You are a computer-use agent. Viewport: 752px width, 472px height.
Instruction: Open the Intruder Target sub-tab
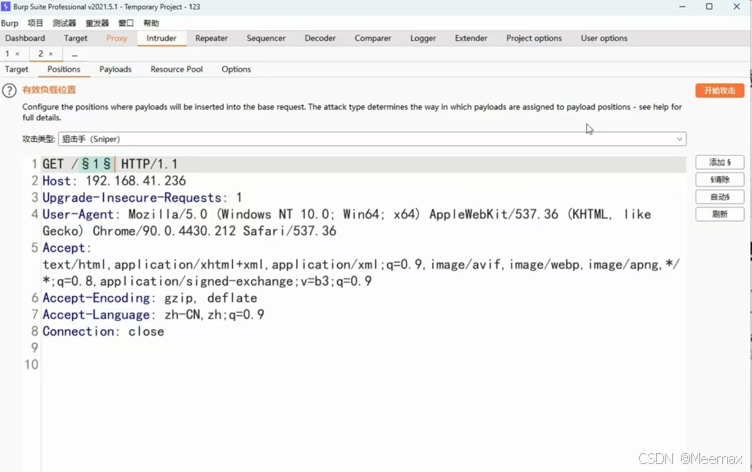pos(16,69)
